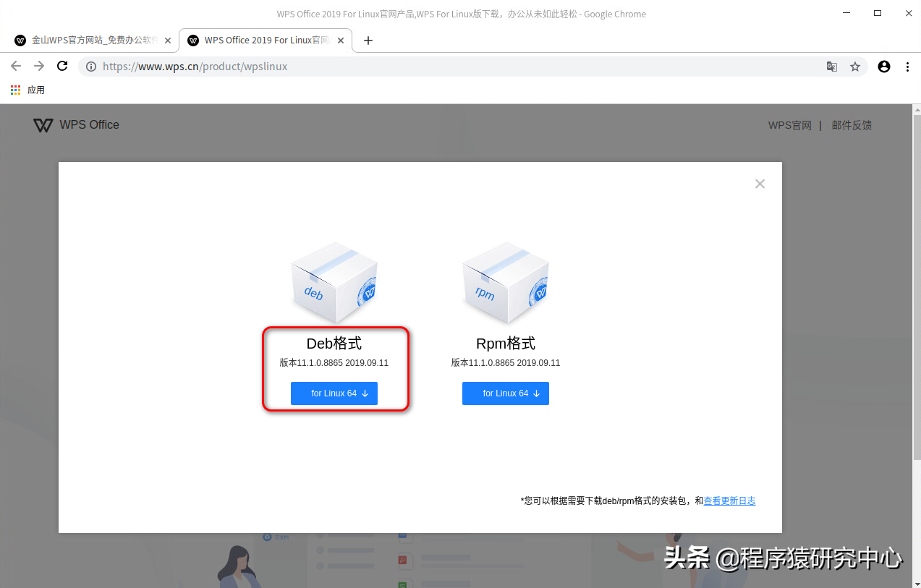Go forward to the next page

[x=39, y=66]
